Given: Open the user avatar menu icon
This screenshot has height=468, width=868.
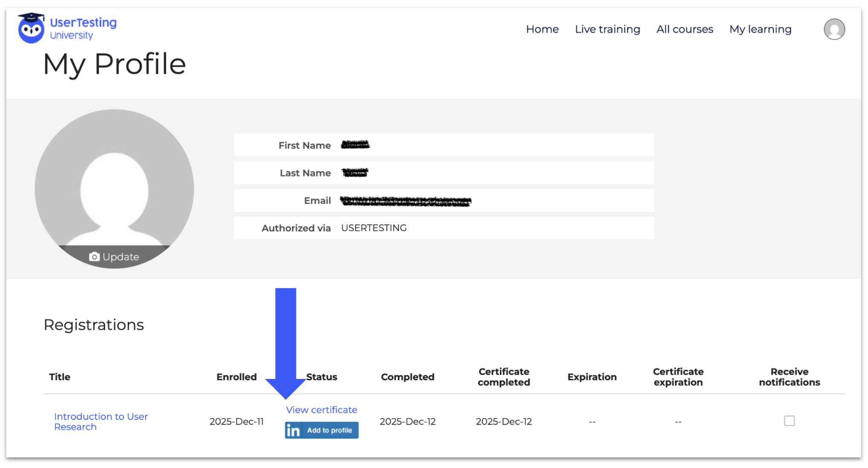Looking at the screenshot, I should coord(834,29).
